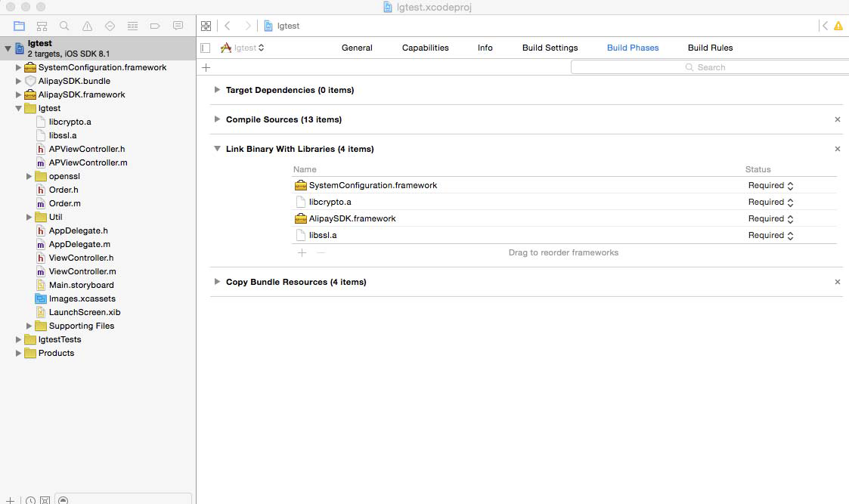
Task: Switch to the Info tab
Action: [485, 48]
